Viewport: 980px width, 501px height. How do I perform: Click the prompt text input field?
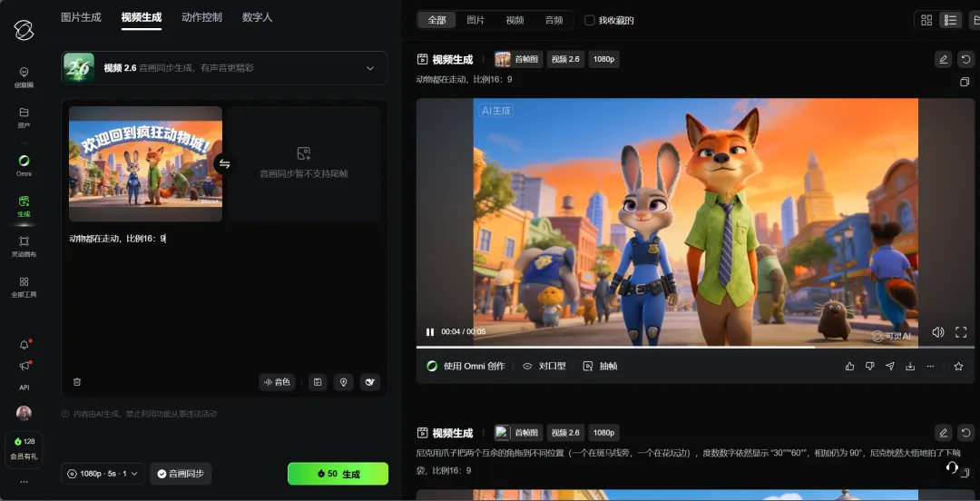(x=224, y=300)
